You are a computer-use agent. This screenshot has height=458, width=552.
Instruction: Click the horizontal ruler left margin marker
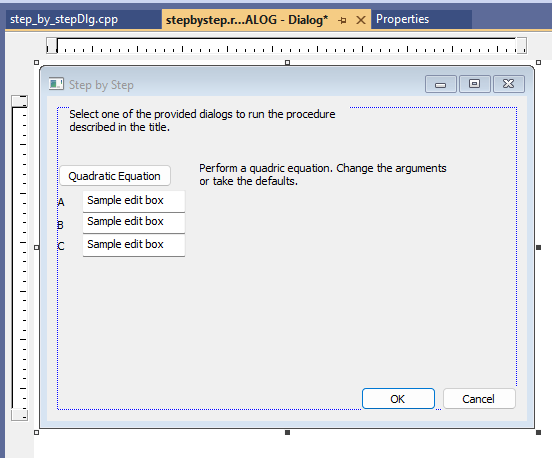pyautogui.click(x=52, y=46)
